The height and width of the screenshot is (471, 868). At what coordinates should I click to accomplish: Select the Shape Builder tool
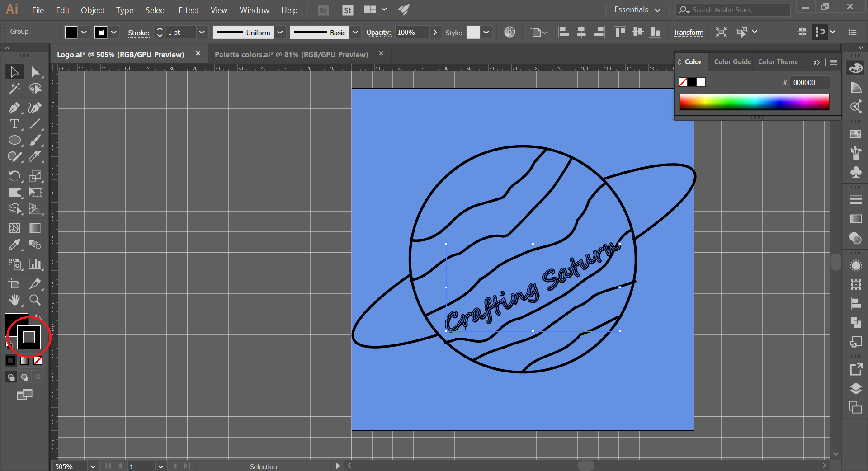click(14, 208)
